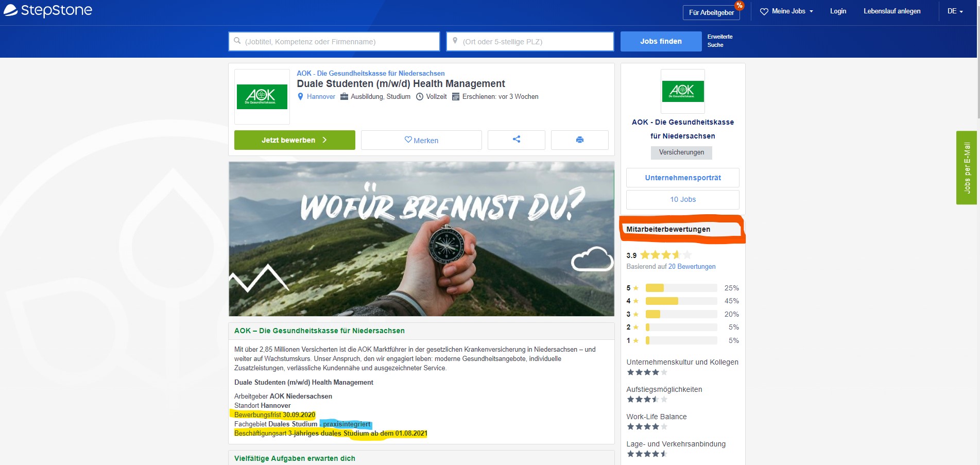
Task: Open the Jobs per E-Mail side tab
Action: [x=967, y=168]
